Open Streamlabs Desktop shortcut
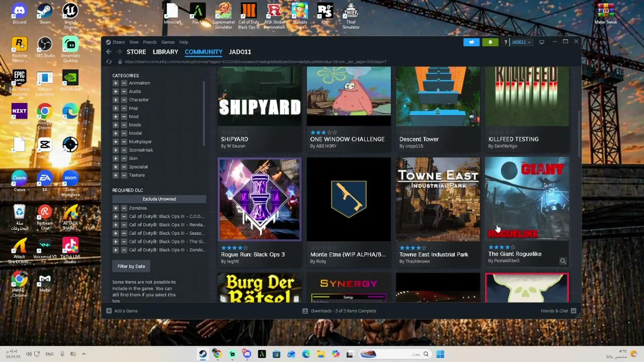The height and width of the screenshot is (362, 644). (70, 50)
